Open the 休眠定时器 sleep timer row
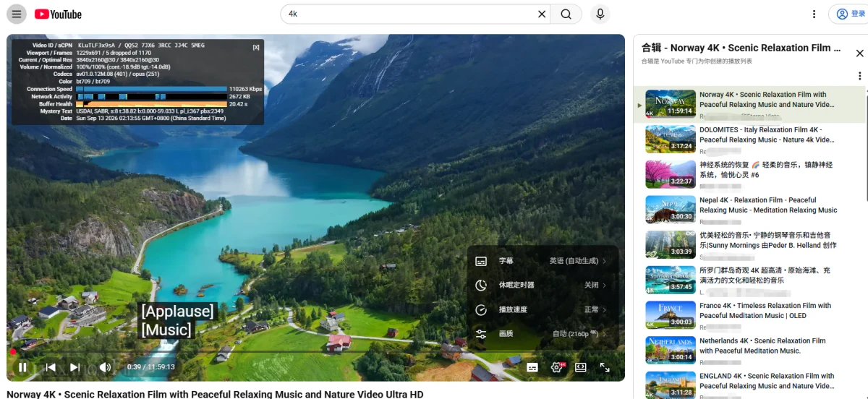The height and width of the screenshot is (399, 868). tap(542, 286)
